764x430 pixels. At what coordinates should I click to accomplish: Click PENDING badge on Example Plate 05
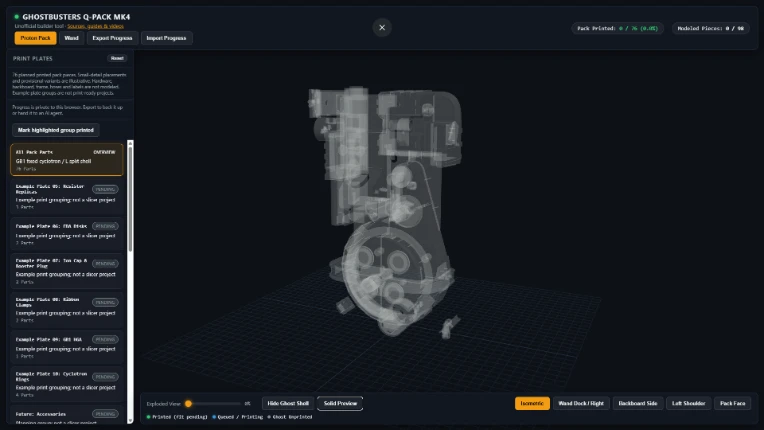tap(105, 189)
